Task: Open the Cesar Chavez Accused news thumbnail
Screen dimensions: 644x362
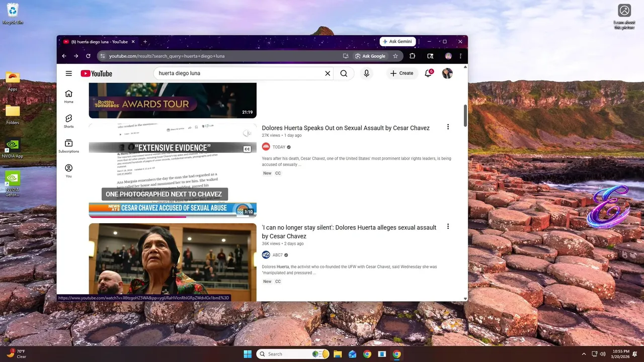Action: click(173, 171)
